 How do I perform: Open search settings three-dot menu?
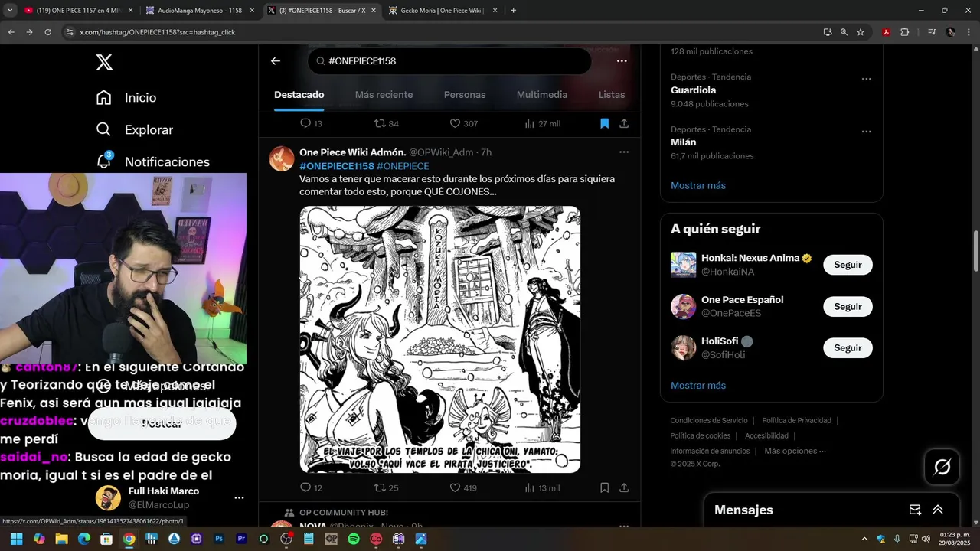click(x=622, y=61)
